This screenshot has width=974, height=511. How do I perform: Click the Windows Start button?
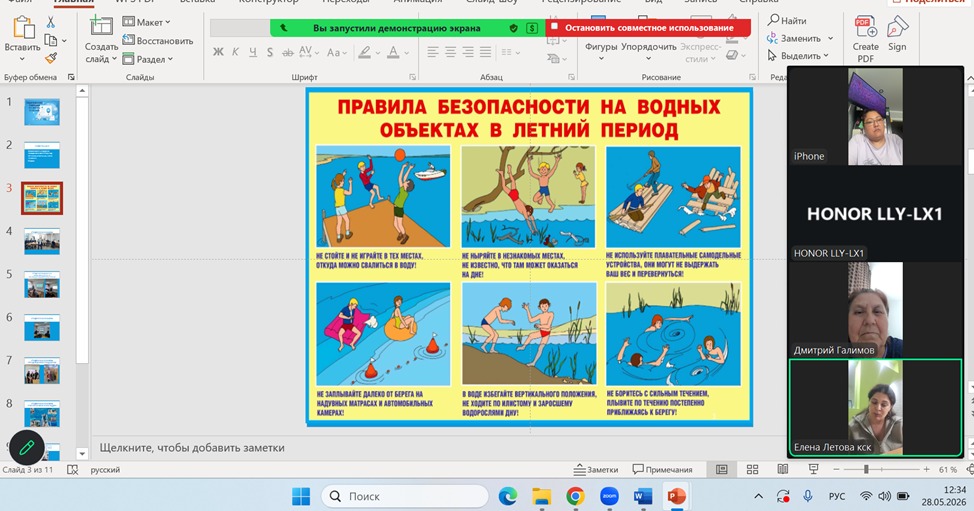[301, 496]
